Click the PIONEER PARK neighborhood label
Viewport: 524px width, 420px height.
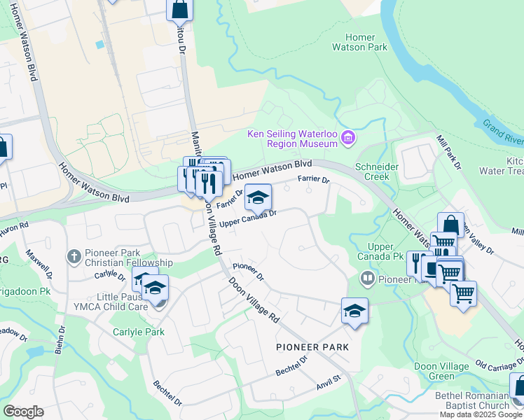tap(312, 347)
